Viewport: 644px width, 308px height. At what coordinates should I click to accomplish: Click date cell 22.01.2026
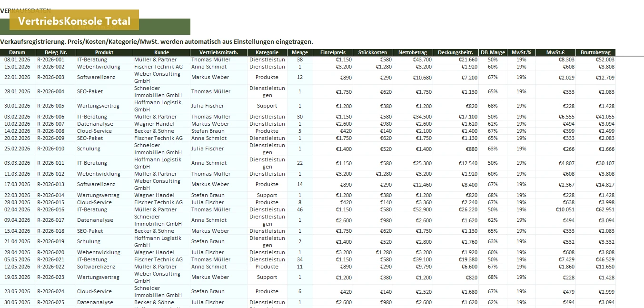18,77
